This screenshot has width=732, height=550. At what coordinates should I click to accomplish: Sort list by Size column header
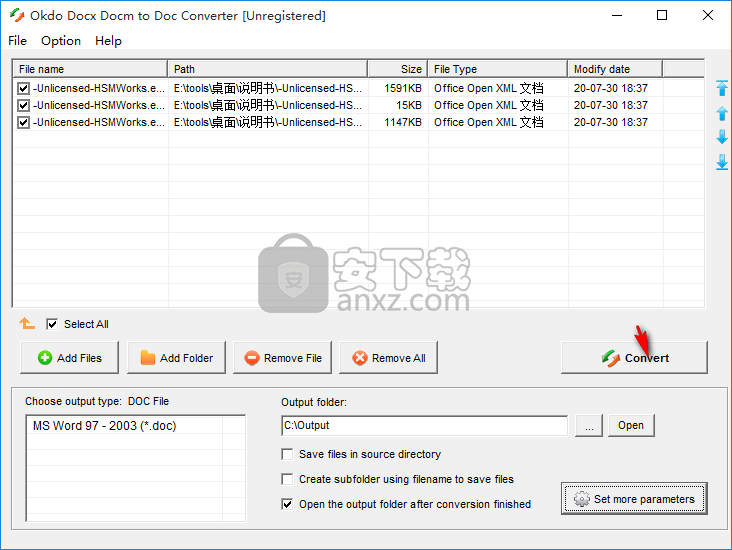coord(398,69)
